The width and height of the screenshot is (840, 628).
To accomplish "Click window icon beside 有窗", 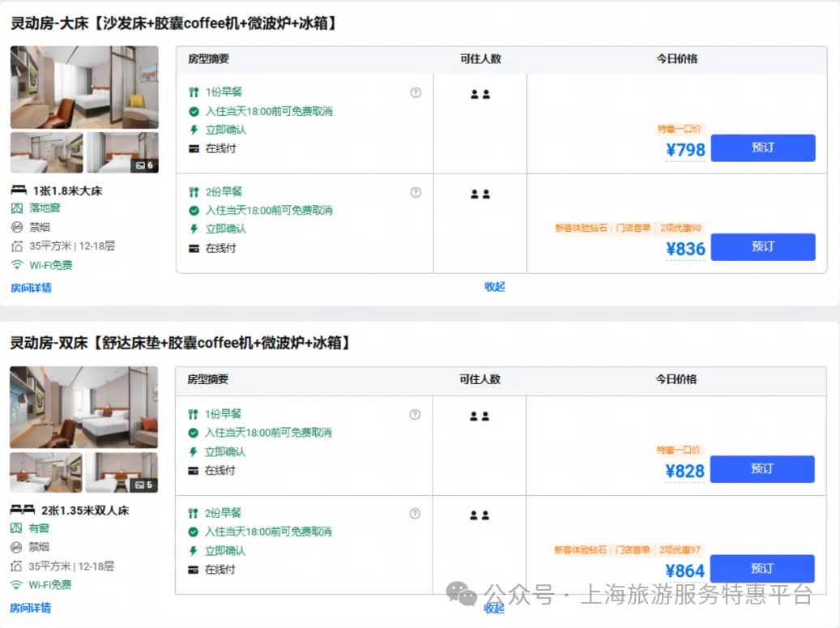I will (16, 528).
